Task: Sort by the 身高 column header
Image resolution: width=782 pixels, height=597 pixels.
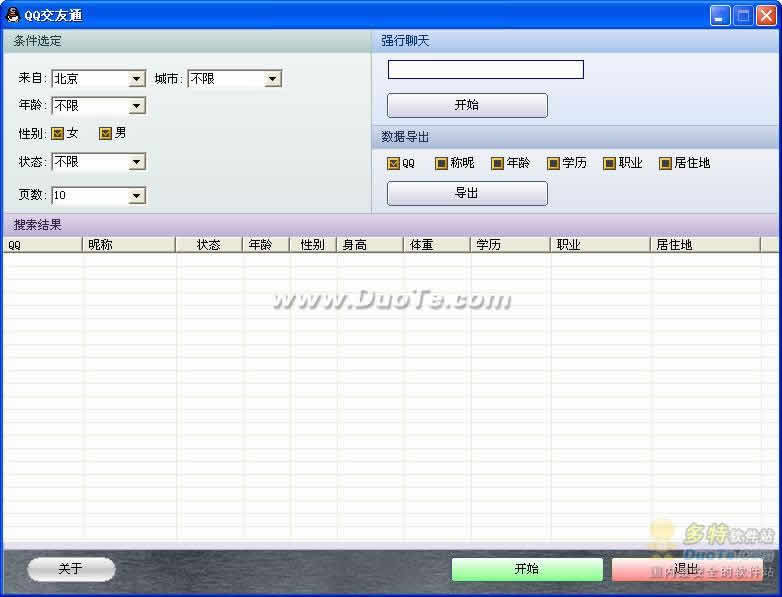Action: point(370,245)
